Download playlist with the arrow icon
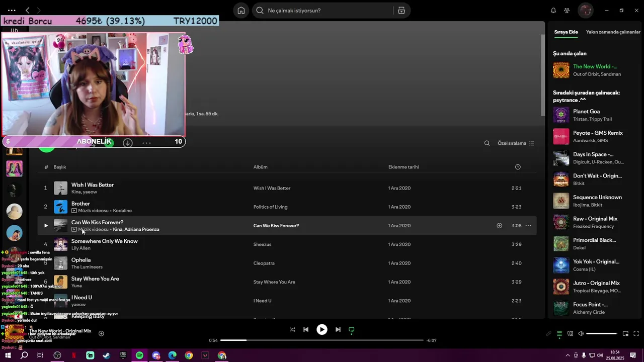Image resolution: width=644 pixels, height=362 pixels. point(128,143)
